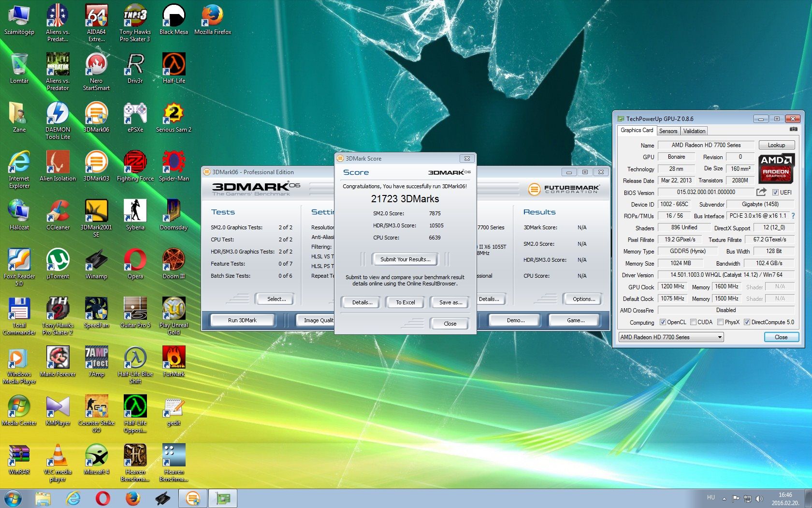Viewport: 812px width, 508px height.
Task: Open the VLC media player icon
Action: coord(58,463)
